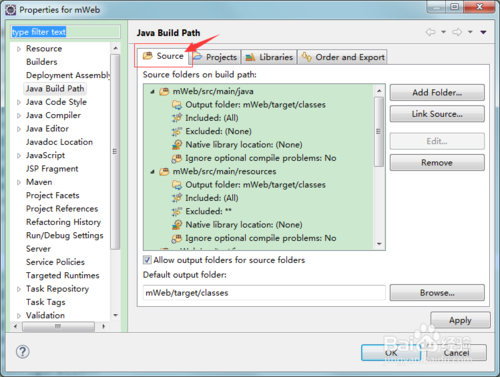Click the mWeb/src/main/java source folder icon
Screen dimensions: 500x377
[x=164, y=91]
